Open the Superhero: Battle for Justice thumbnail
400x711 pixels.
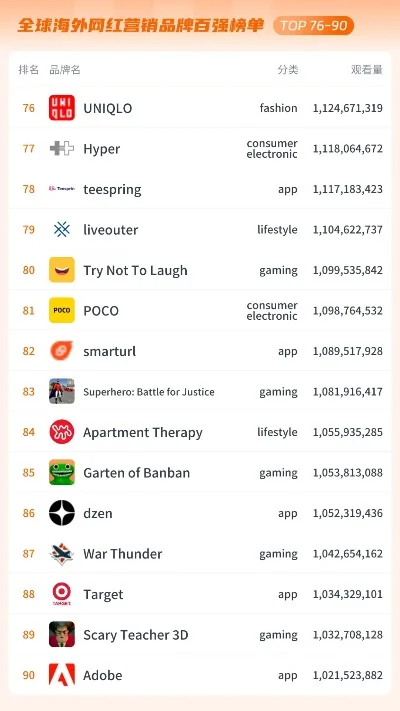pyautogui.click(x=62, y=391)
